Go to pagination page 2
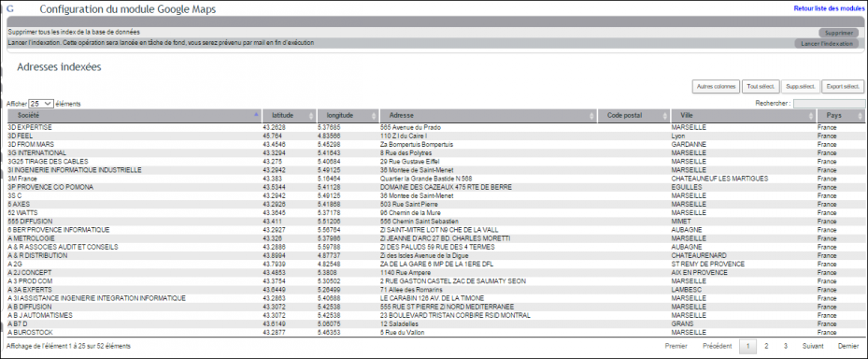This screenshot has width=868, height=359. (766, 346)
